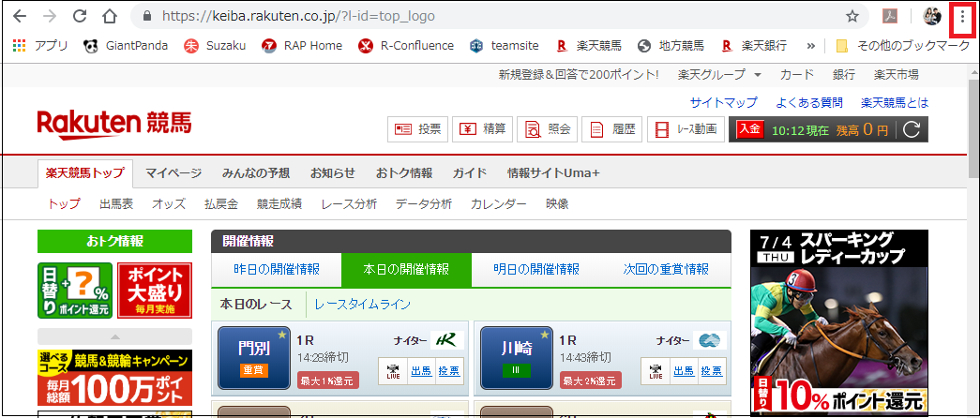Image resolution: width=980 pixels, height=418 pixels.
Task: Open the レース分析 submenu item
Action: [350, 204]
